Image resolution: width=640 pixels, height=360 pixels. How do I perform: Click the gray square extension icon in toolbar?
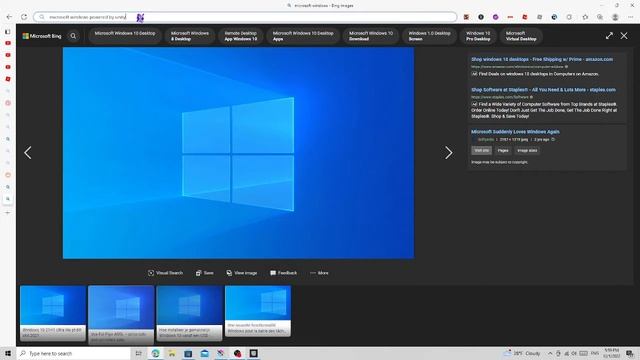(540, 17)
